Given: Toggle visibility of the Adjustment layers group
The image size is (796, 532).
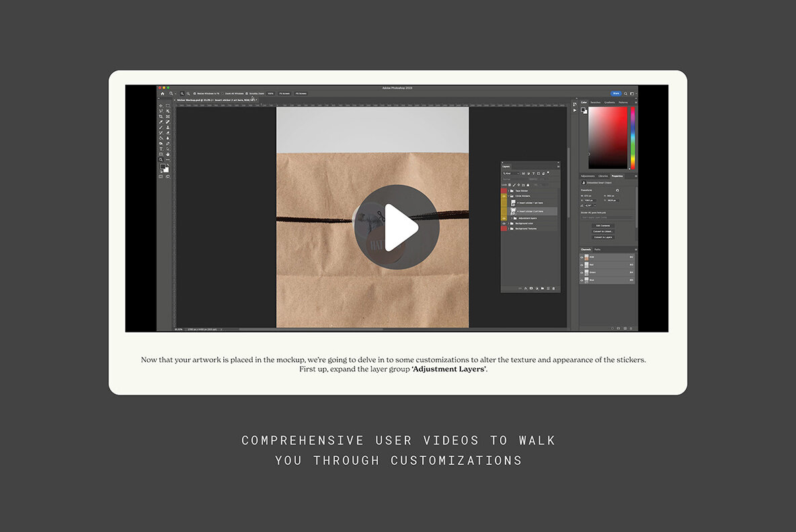Looking at the screenshot, I should [x=504, y=218].
